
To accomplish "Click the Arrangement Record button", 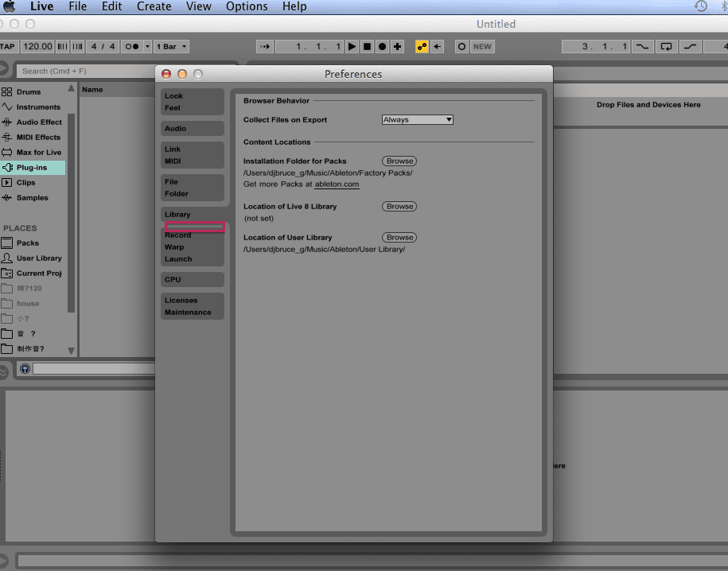I will coord(382,46).
